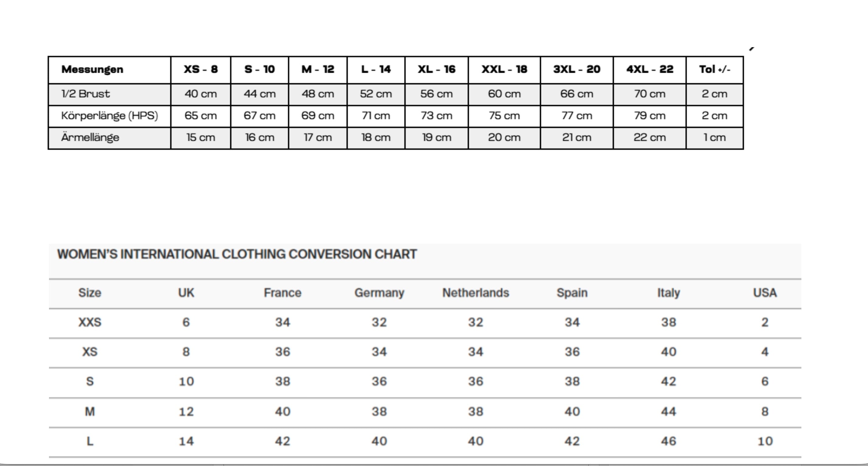Select the XS - 8 column header

[200, 69]
